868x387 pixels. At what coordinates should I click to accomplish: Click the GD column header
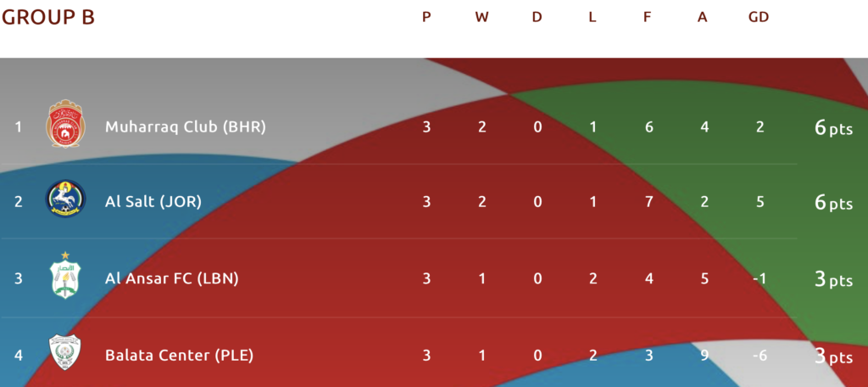pyautogui.click(x=759, y=17)
